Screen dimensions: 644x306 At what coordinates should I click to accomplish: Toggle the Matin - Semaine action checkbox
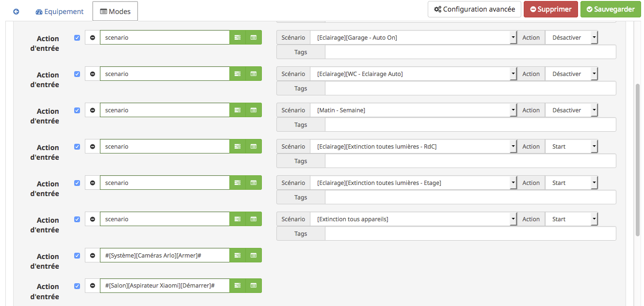click(x=77, y=110)
